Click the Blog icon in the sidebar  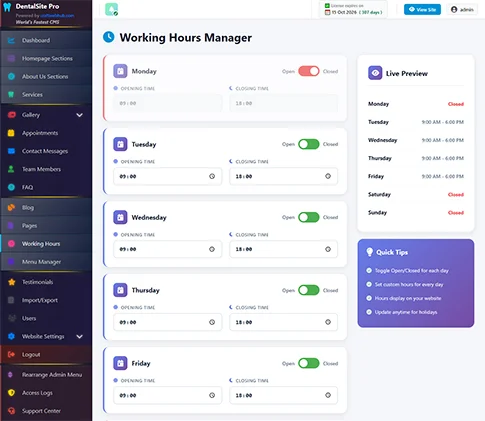coord(11,207)
